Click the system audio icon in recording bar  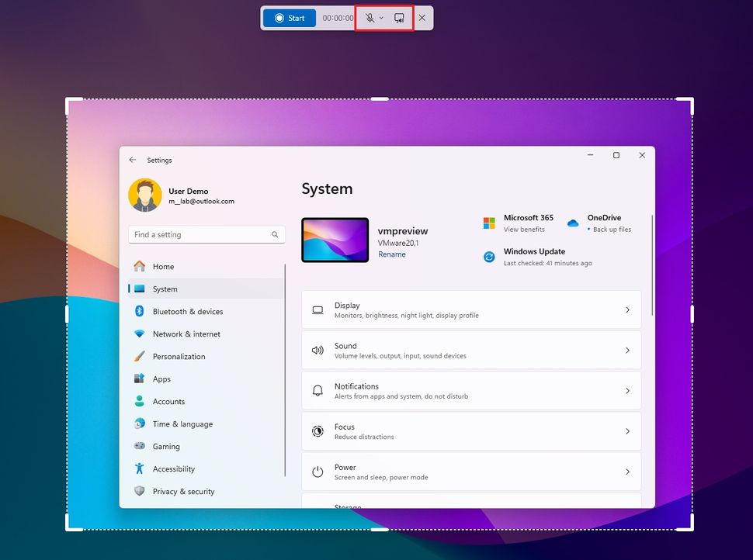397,17
